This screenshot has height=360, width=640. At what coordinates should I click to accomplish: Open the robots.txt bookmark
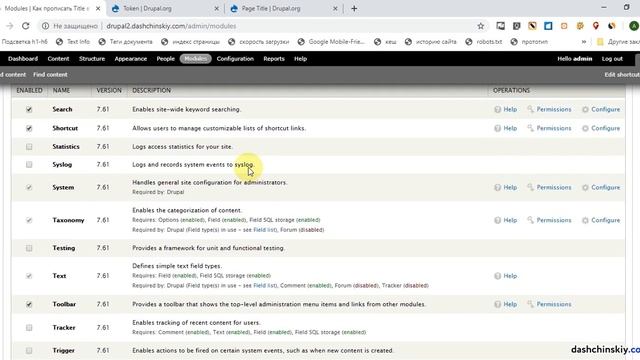pos(484,42)
